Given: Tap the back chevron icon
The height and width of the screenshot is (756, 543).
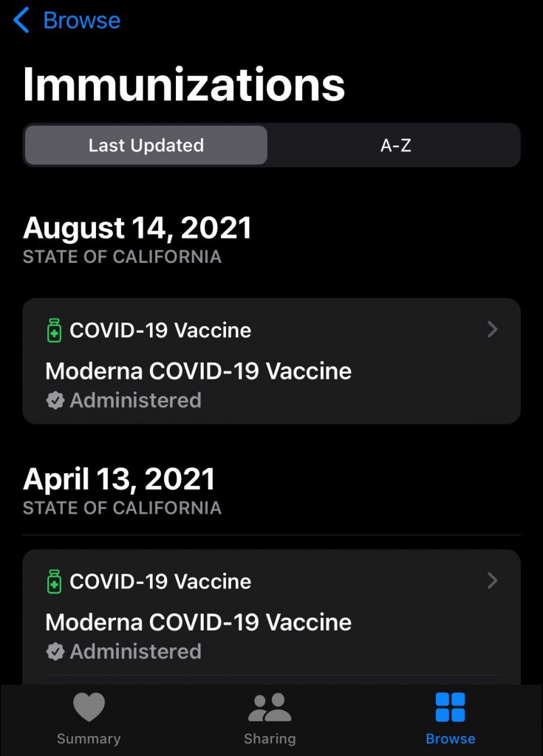Looking at the screenshot, I should click(x=21, y=21).
